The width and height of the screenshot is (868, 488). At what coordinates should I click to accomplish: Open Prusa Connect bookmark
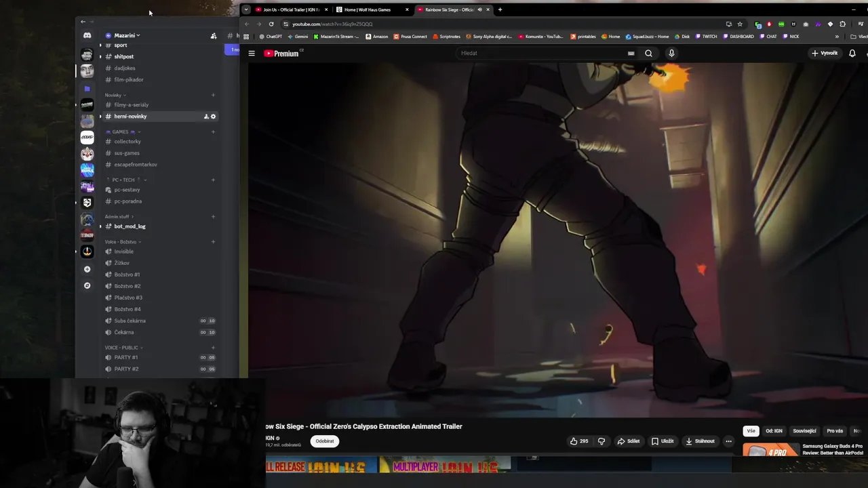(410, 37)
